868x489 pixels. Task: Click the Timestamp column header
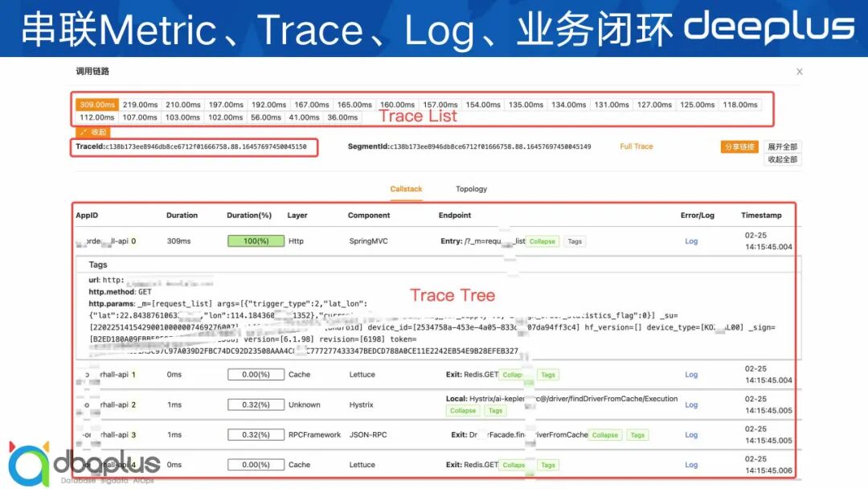coord(761,216)
